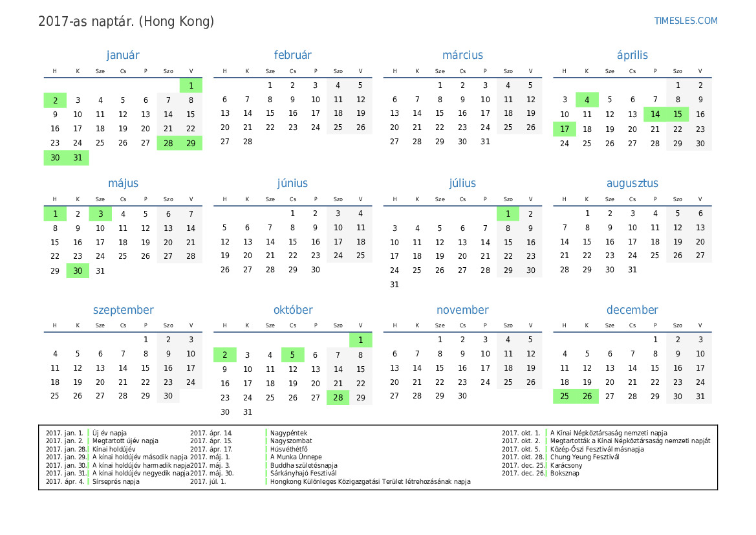Screen dimensions: 756x535
Task: Click August 31 in the calendar
Action: click(x=632, y=270)
